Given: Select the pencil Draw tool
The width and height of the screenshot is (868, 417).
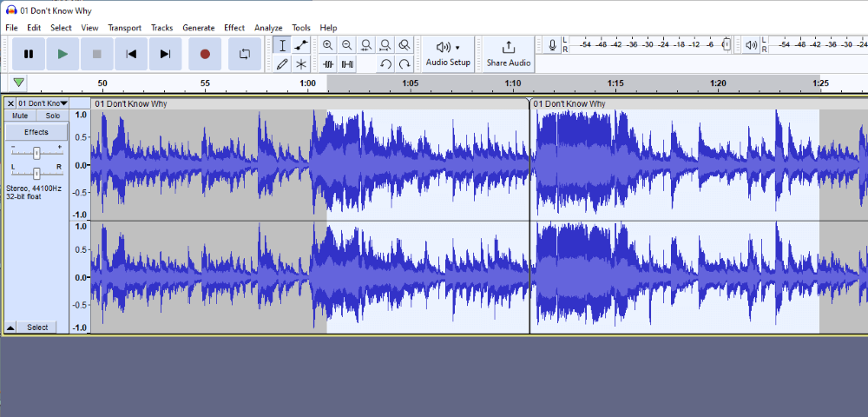Looking at the screenshot, I should [282, 64].
